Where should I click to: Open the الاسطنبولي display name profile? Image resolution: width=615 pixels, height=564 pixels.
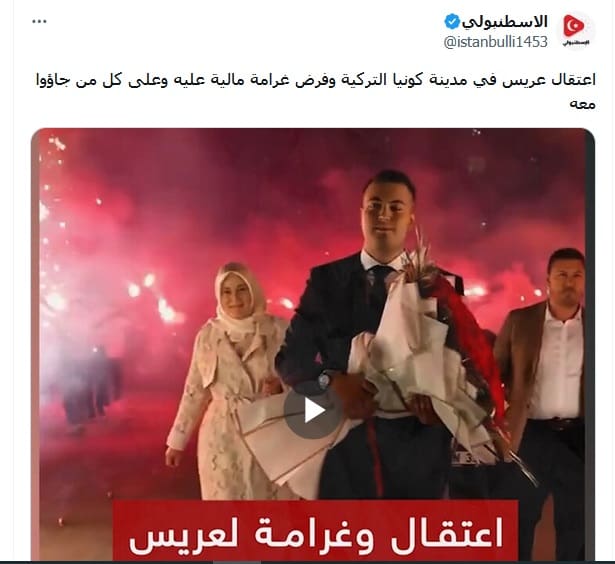[x=504, y=22]
